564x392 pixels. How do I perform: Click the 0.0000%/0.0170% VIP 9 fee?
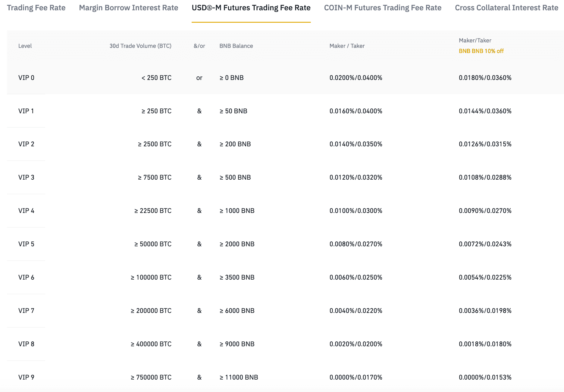tap(356, 377)
